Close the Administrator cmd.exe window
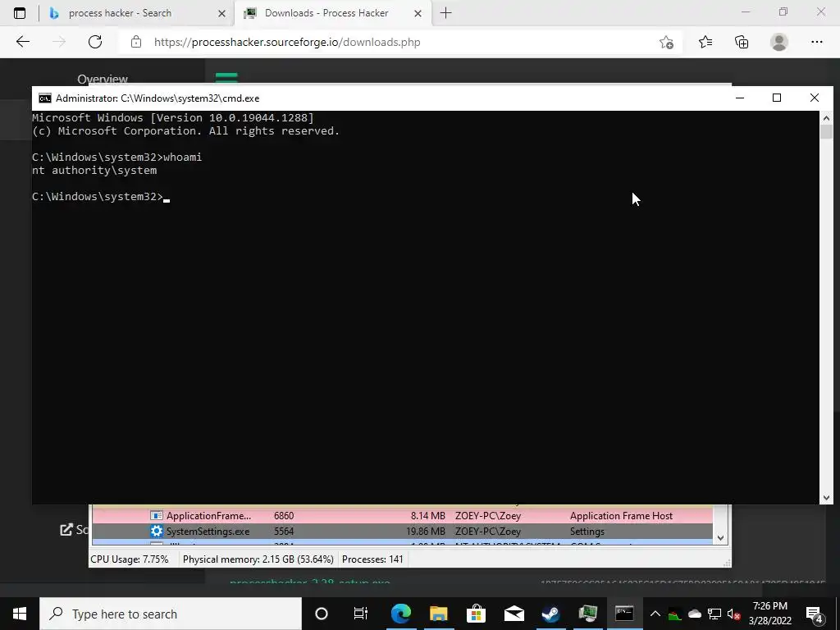 [815, 98]
